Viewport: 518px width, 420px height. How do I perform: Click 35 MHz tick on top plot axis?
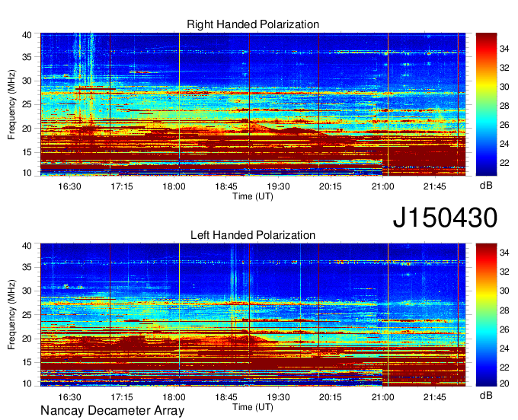27,57
